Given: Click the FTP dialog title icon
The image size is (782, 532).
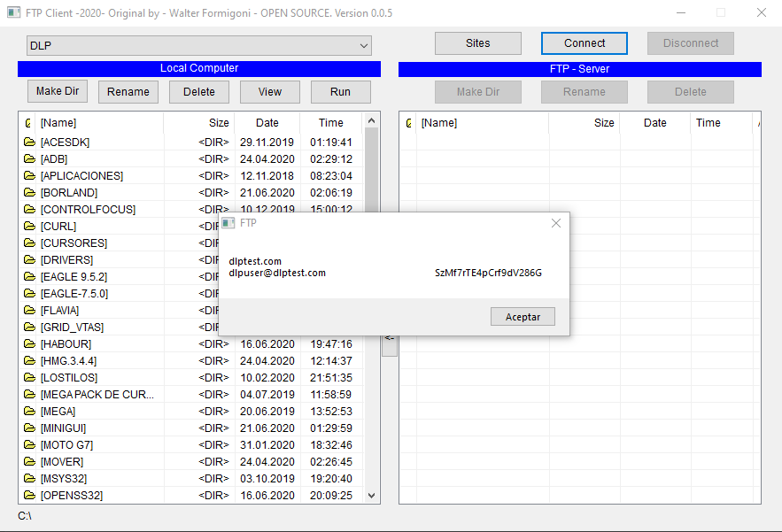Looking at the screenshot, I should point(228,223).
